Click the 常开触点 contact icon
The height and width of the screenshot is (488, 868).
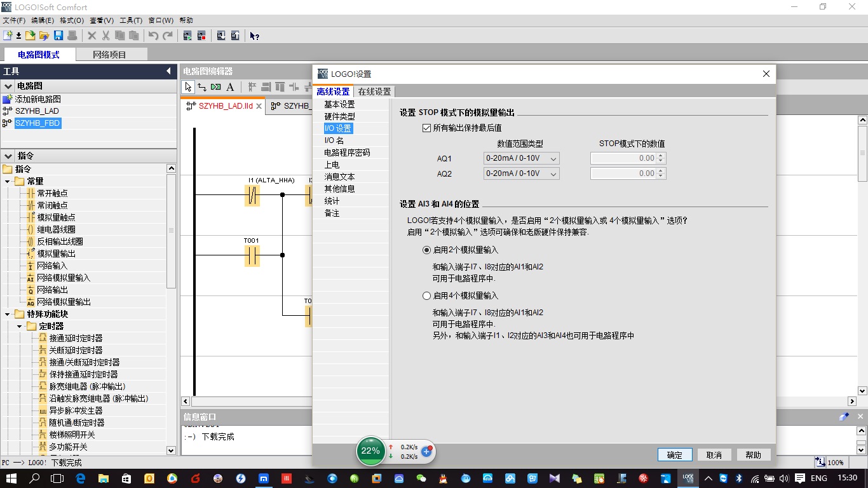(x=31, y=193)
